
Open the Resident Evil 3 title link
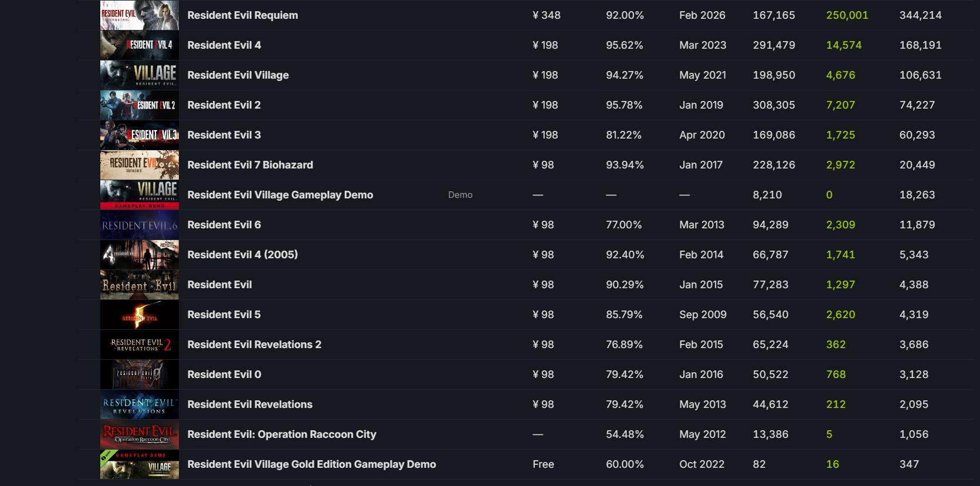point(224,135)
